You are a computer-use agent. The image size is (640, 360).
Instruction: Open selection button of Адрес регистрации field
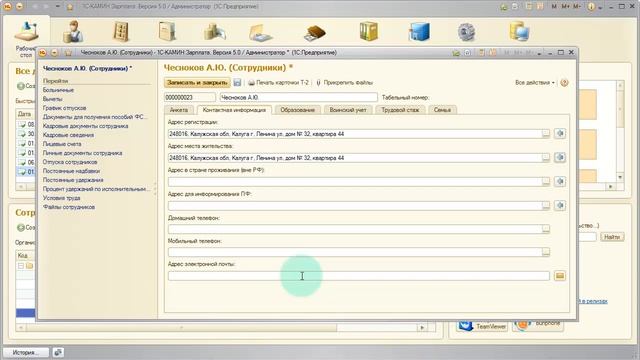[x=546, y=134]
